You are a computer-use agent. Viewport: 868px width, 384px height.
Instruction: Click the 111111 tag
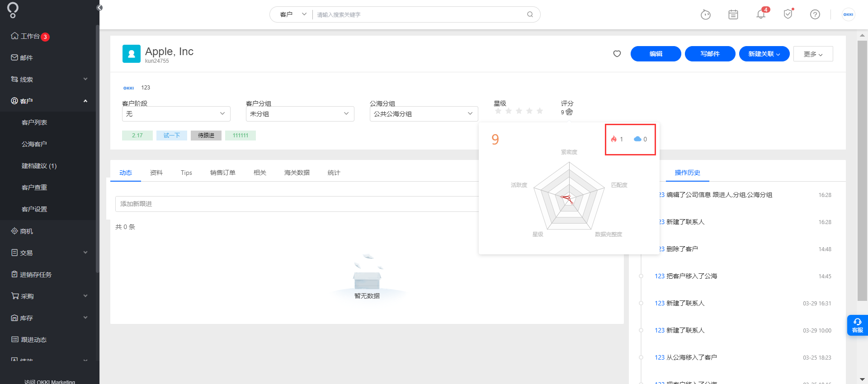click(x=241, y=136)
